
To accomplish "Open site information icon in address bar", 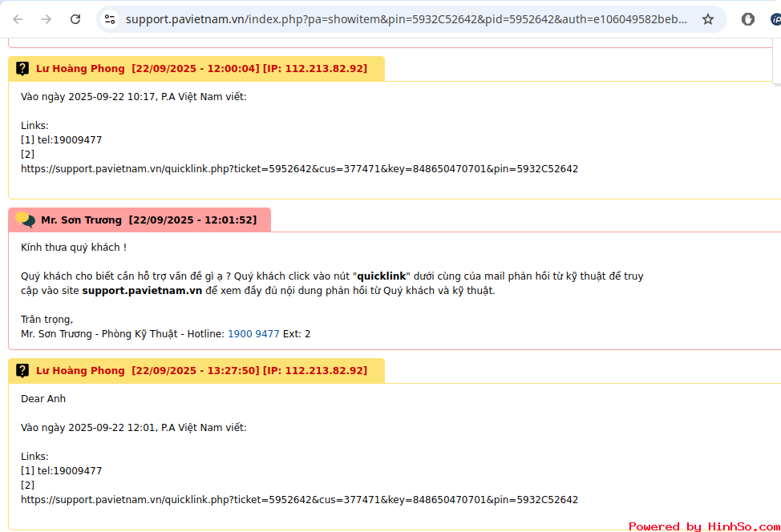I will pos(111,19).
